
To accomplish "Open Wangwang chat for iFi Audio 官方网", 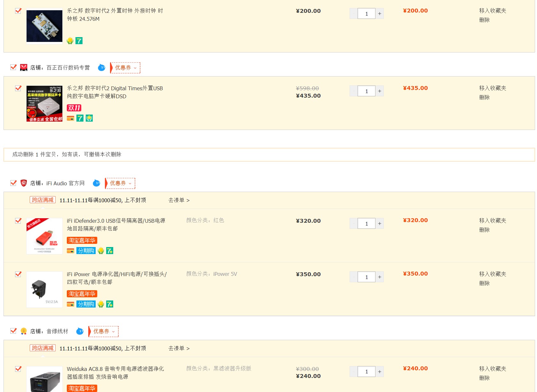I will tap(96, 183).
